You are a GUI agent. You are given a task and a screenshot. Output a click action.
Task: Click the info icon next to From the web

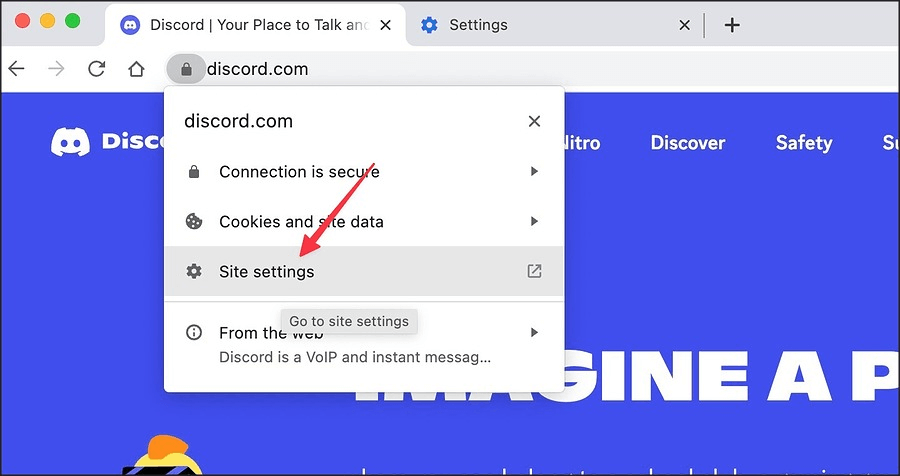pyautogui.click(x=194, y=332)
